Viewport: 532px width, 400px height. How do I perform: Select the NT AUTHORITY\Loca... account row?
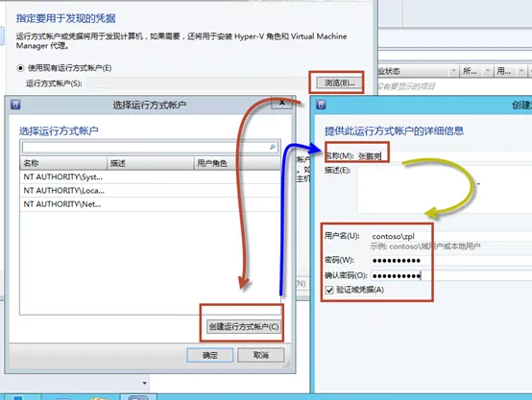(150, 191)
